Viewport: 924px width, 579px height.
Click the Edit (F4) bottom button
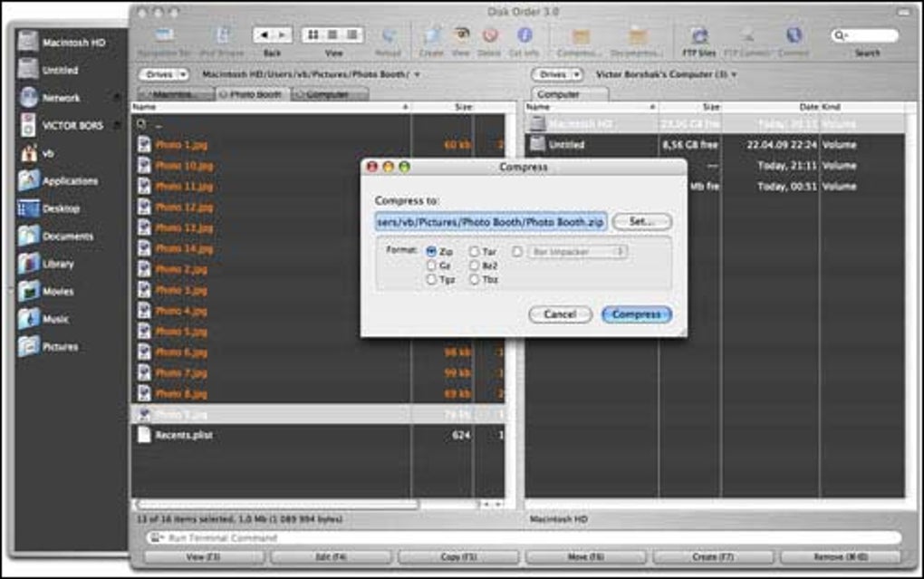(332, 556)
